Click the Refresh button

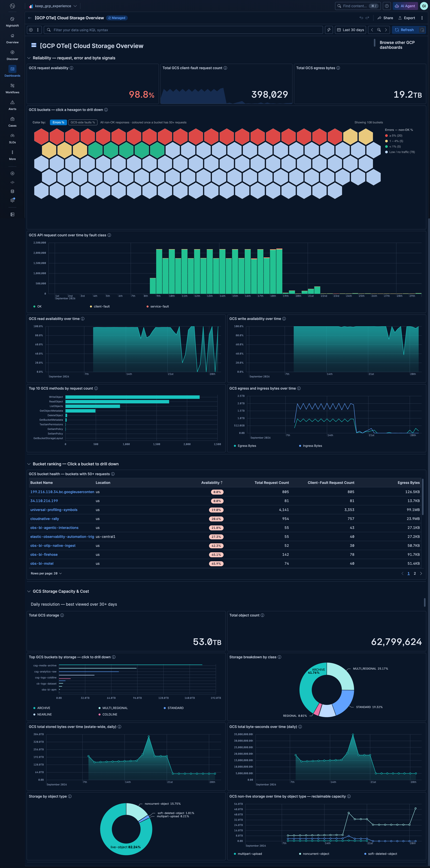tap(404, 30)
